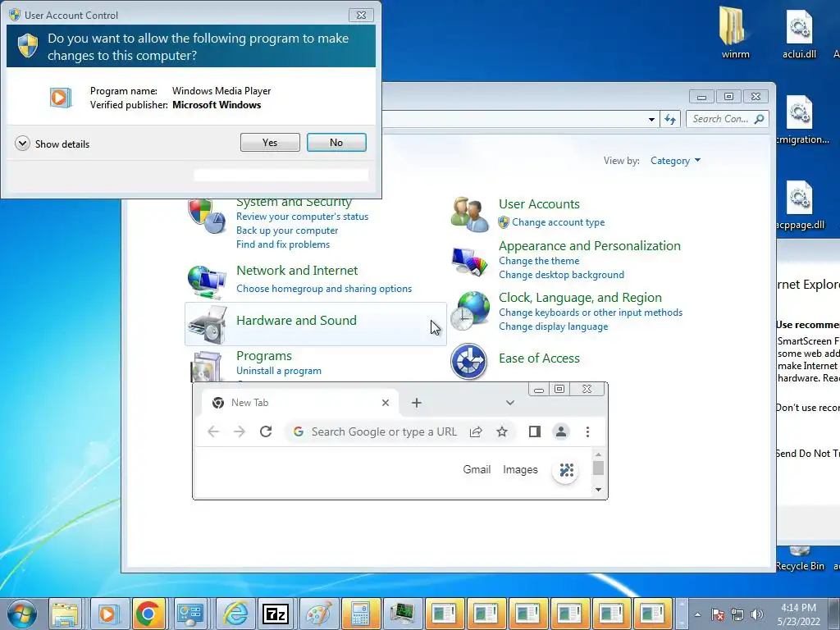The width and height of the screenshot is (840, 630).
Task: Click the Programs box icon
Action: click(207, 367)
